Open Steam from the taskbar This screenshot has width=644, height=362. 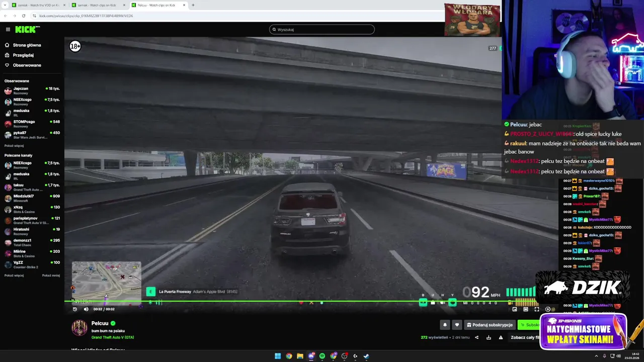click(366, 356)
